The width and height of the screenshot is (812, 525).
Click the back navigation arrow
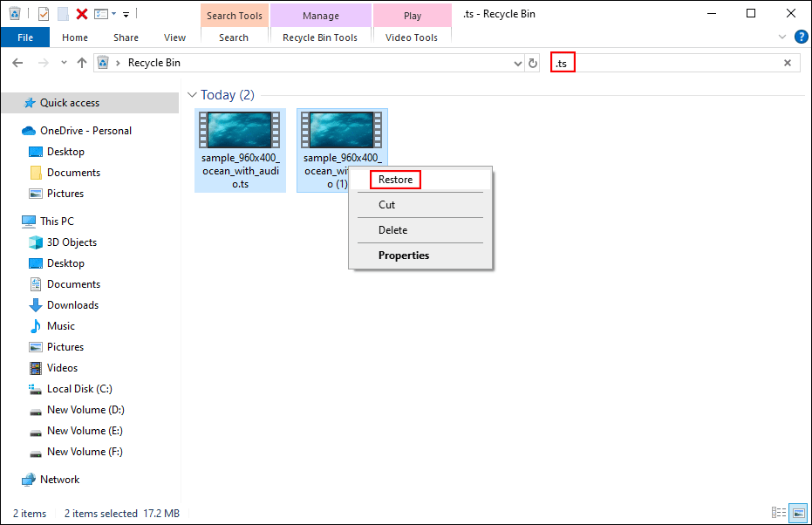point(17,62)
